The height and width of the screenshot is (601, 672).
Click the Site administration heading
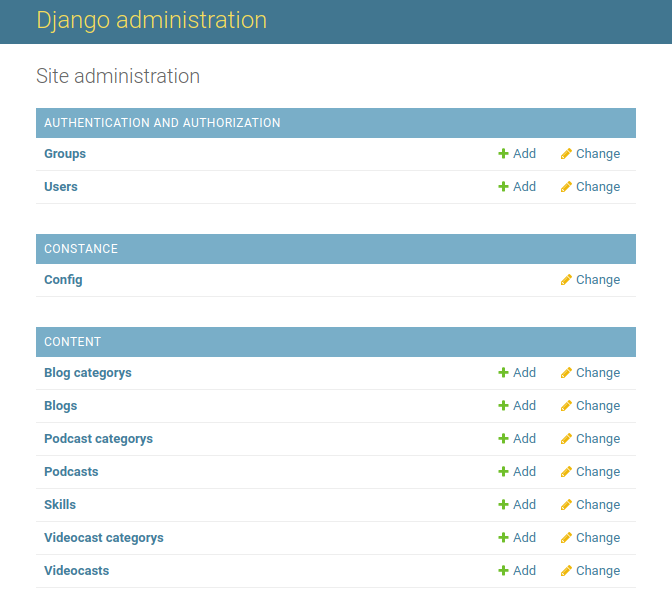click(118, 76)
